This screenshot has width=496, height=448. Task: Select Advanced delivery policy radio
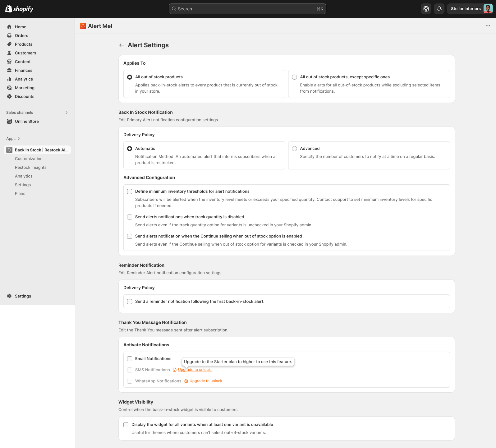pyautogui.click(x=295, y=149)
